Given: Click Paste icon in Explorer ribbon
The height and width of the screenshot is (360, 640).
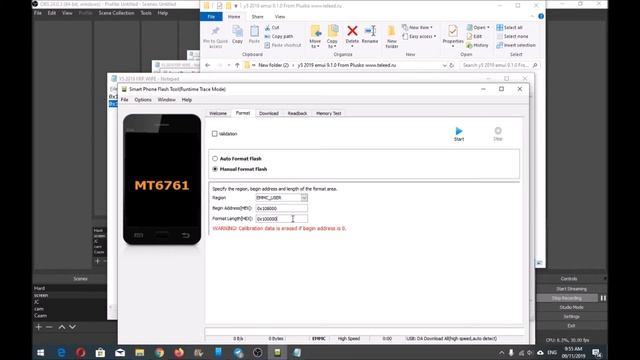Looking at the screenshot, I should pyautogui.click(x=254, y=34).
